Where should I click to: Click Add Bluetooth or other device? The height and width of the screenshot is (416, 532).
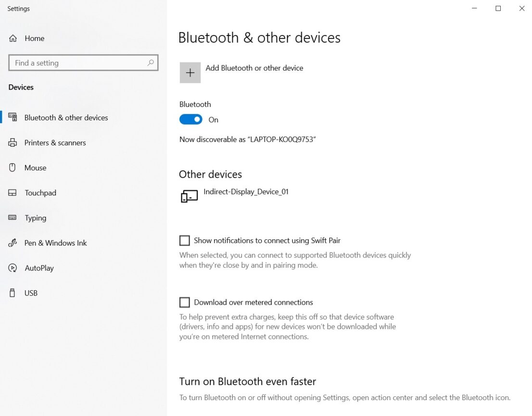point(254,68)
